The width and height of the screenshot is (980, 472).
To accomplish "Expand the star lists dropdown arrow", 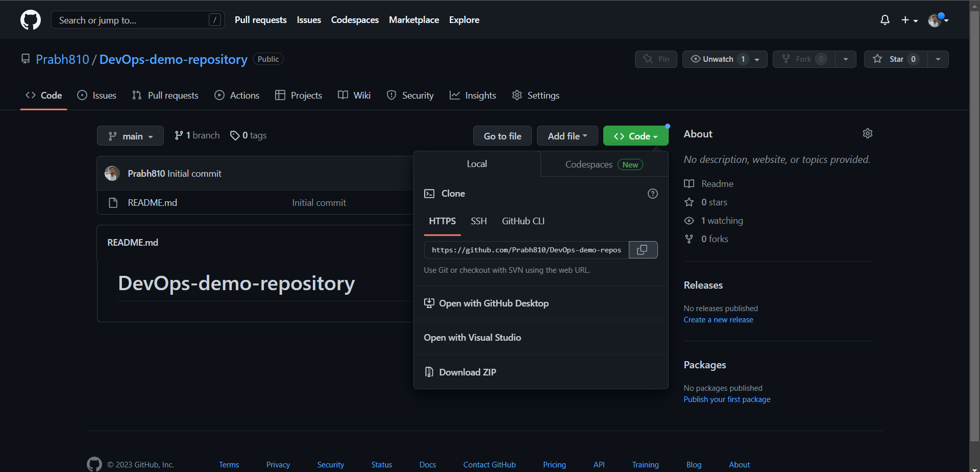I will (x=938, y=59).
